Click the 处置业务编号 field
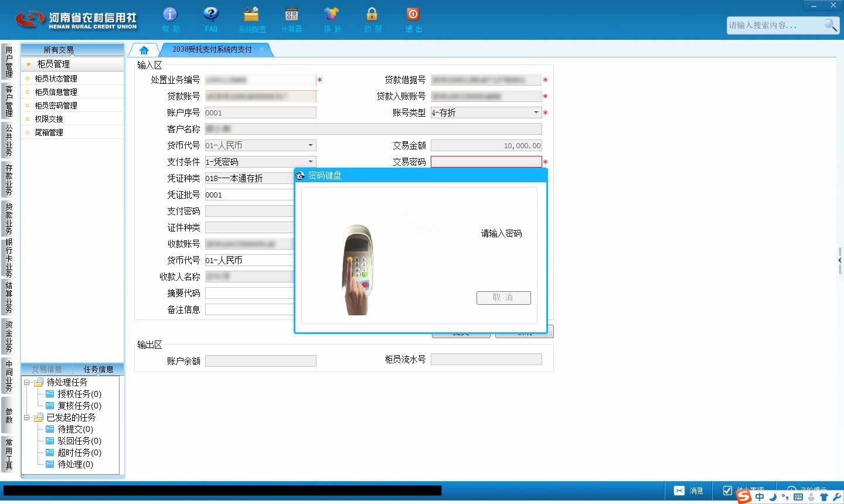The height and width of the screenshot is (504, 844). point(260,80)
